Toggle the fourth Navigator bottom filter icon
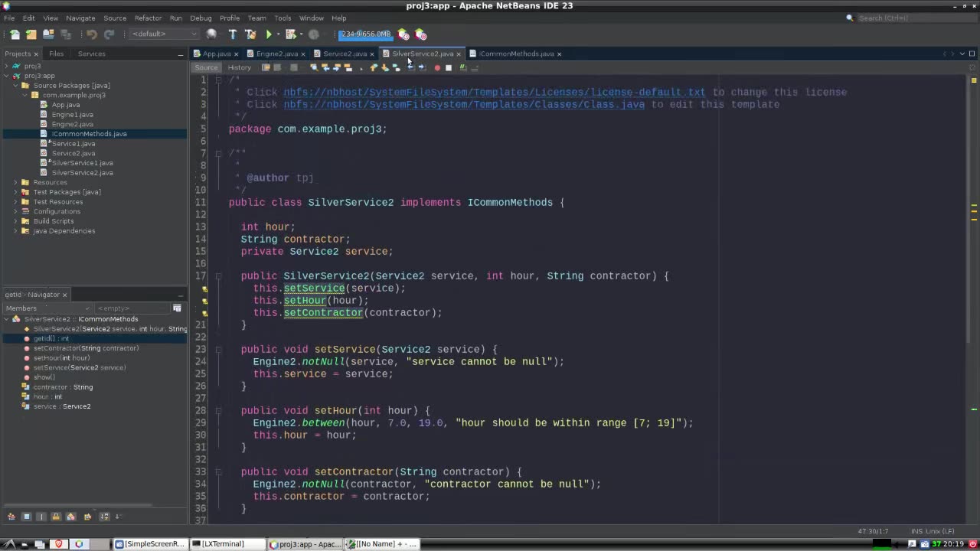The height and width of the screenshot is (551, 980). (x=56, y=517)
